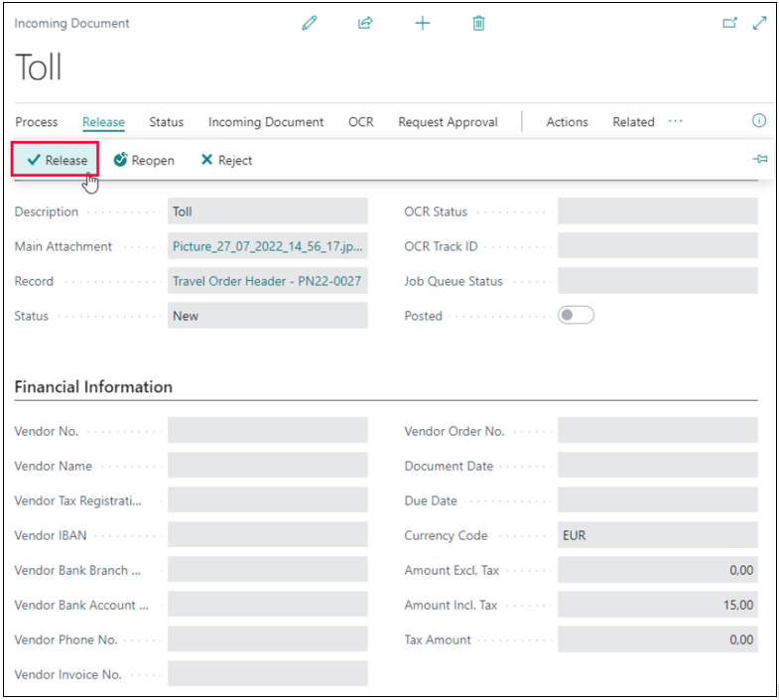Click the Reject action

(x=226, y=160)
